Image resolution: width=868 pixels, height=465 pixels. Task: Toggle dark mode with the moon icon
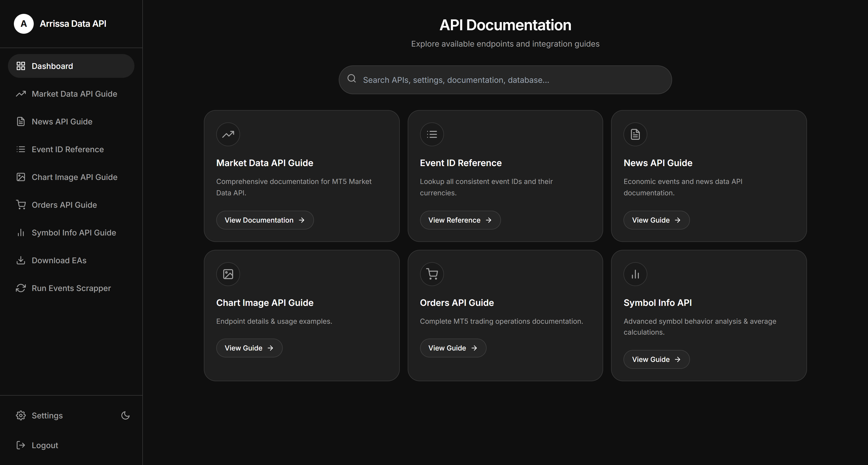point(125,415)
